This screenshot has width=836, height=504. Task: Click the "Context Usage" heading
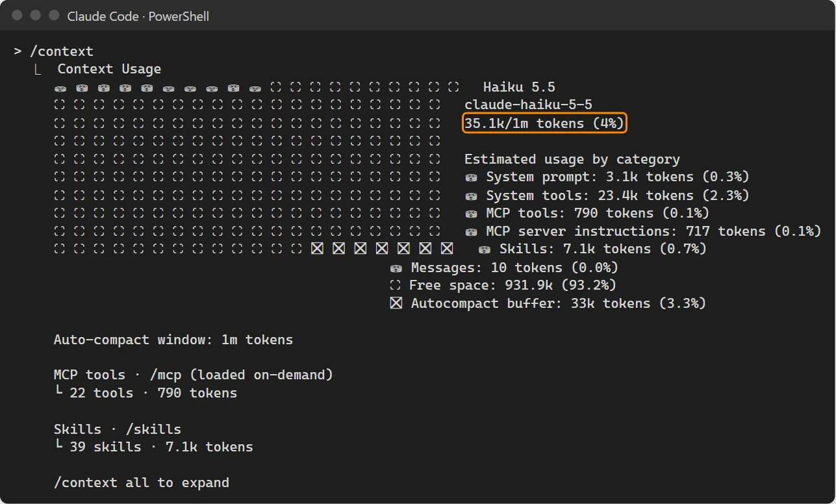[x=109, y=69]
